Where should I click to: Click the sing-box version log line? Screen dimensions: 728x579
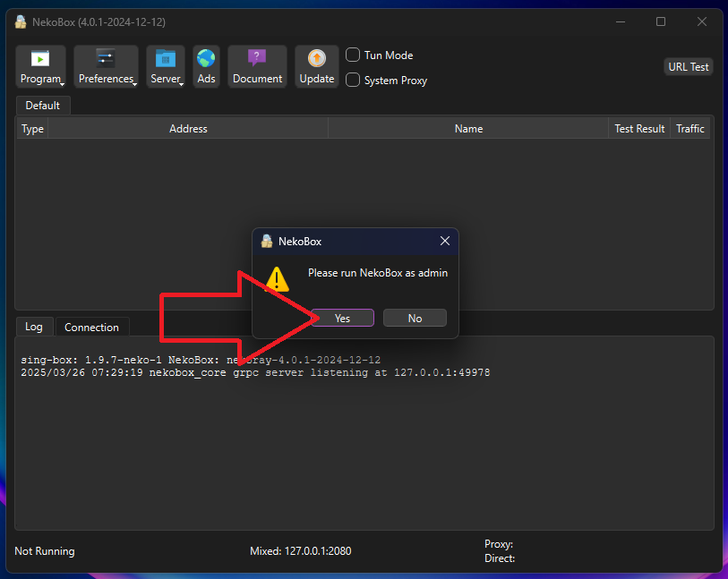click(201, 360)
